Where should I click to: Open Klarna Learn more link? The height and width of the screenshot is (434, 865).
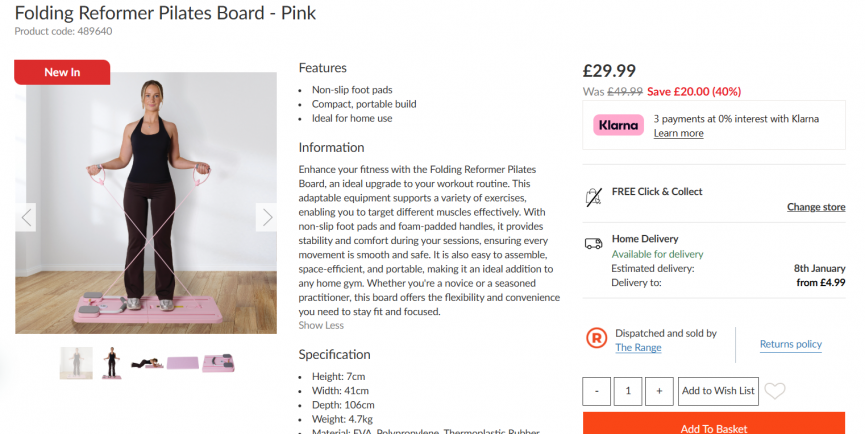point(678,133)
